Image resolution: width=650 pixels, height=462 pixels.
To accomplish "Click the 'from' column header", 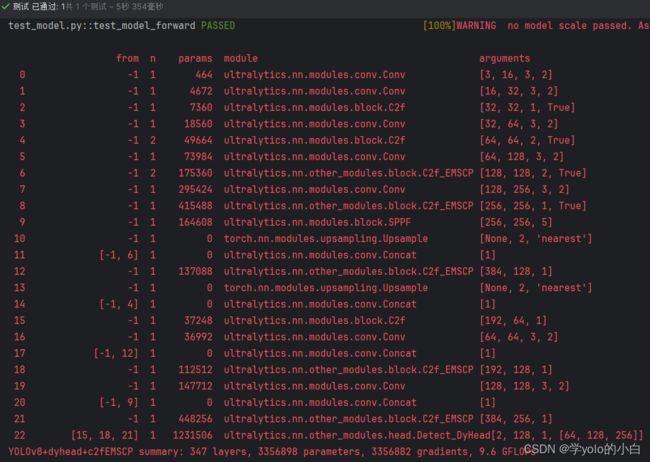I will click(127, 58).
